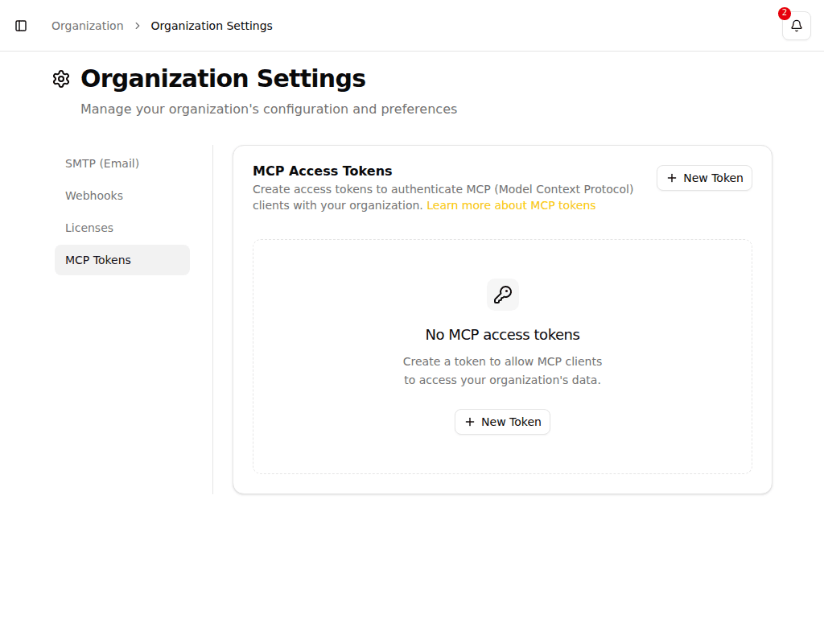Click the MCP Access Tokens heading

click(322, 171)
